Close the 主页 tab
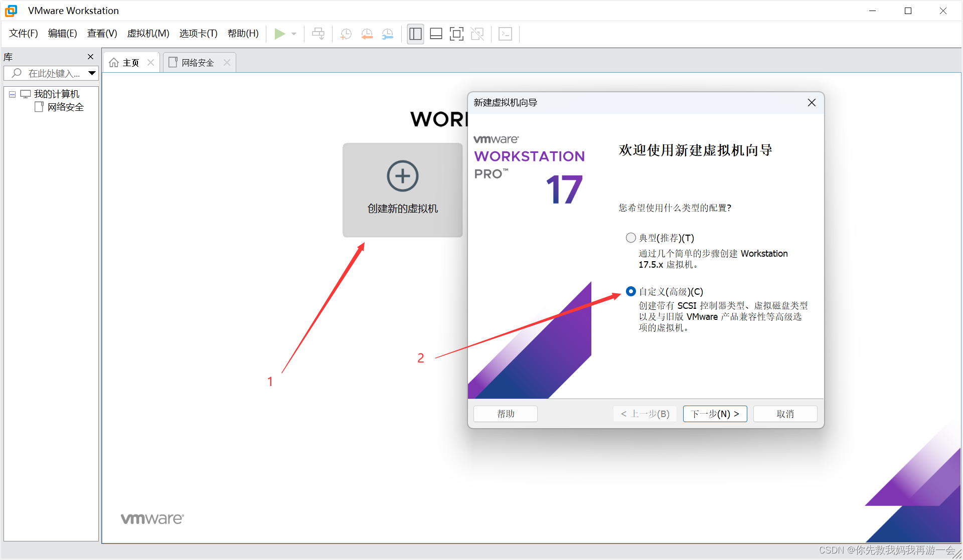963x560 pixels. pyautogui.click(x=150, y=62)
